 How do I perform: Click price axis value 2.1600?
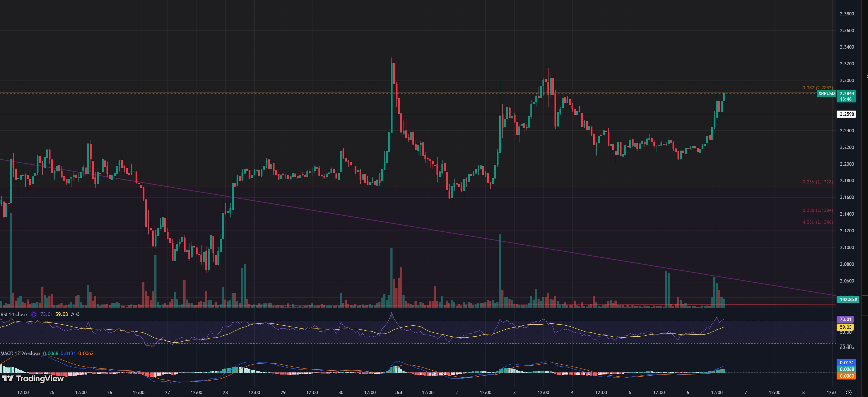pyautogui.click(x=847, y=197)
